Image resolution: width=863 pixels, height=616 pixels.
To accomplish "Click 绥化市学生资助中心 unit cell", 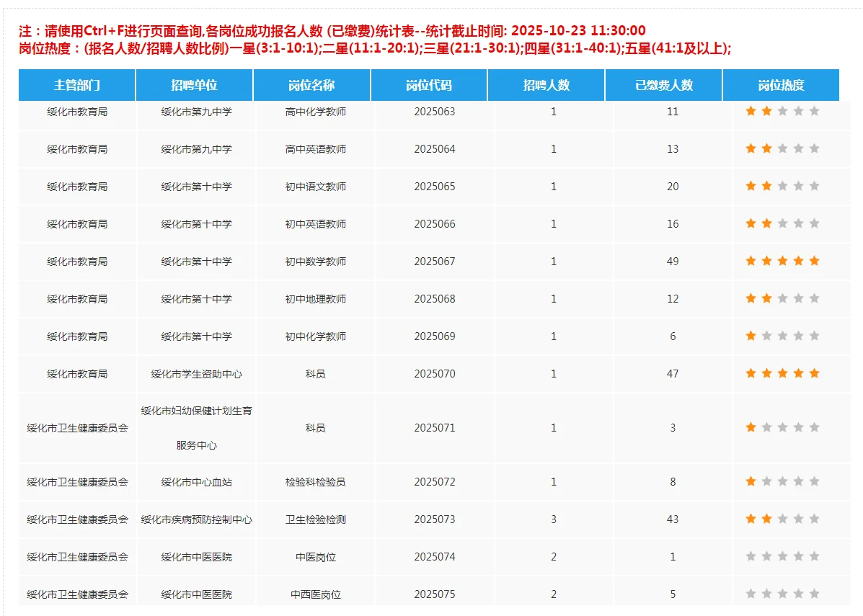I will point(197,374).
